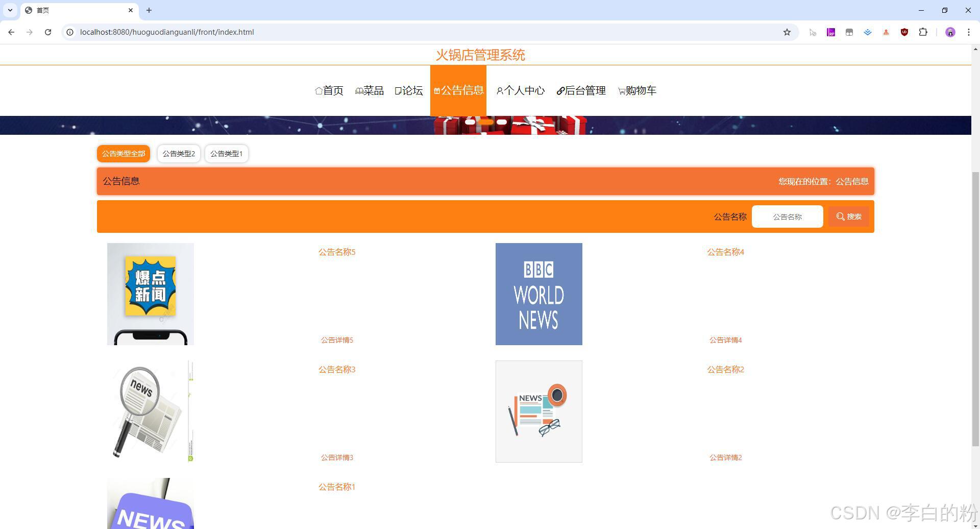The width and height of the screenshot is (980, 529).
Task: Reload the page
Action: point(48,32)
